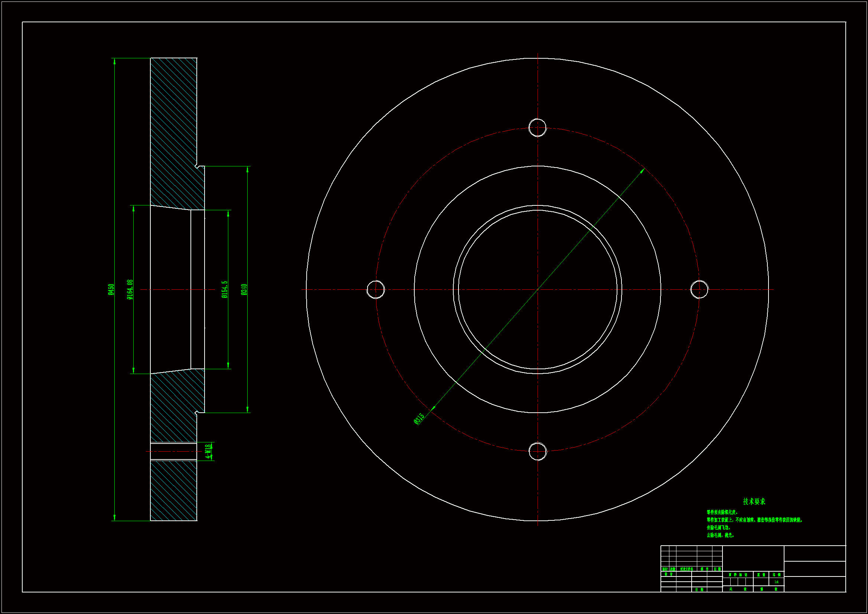Click the 技术要求 heading text

coord(754,501)
